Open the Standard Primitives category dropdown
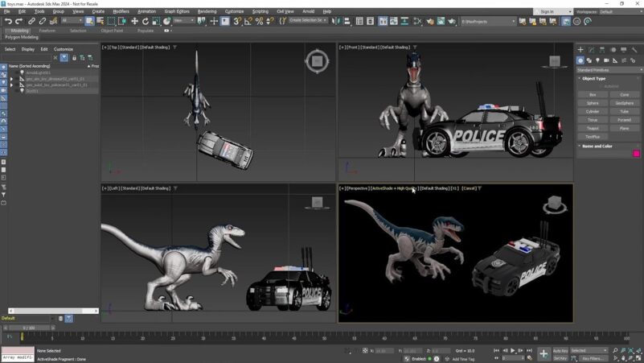This screenshot has width=644, height=363. (x=609, y=70)
